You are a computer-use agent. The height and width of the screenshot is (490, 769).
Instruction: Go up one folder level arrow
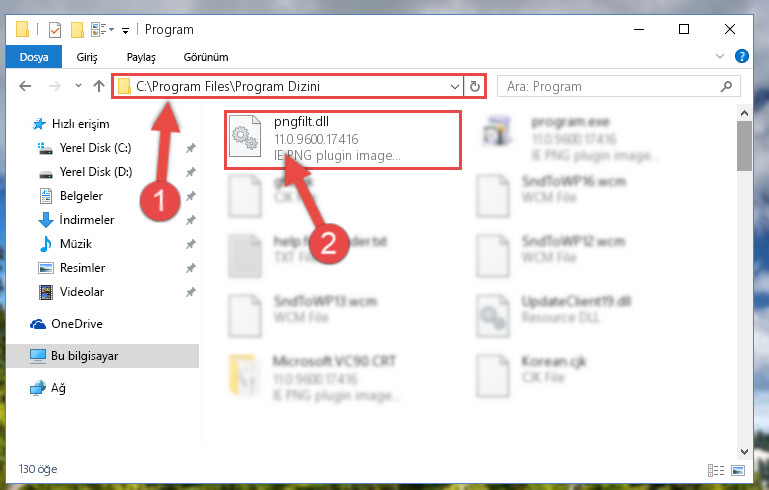(99, 86)
